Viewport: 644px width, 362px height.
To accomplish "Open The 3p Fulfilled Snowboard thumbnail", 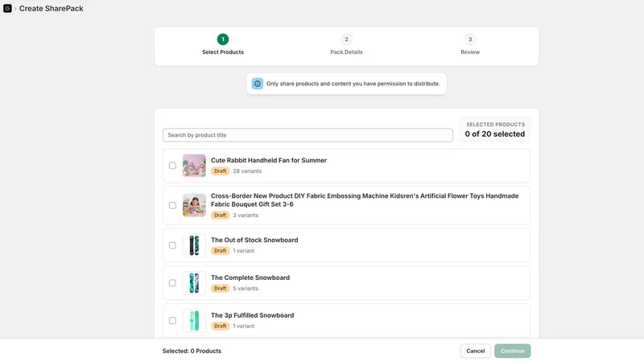I will [x=194, y=320].
